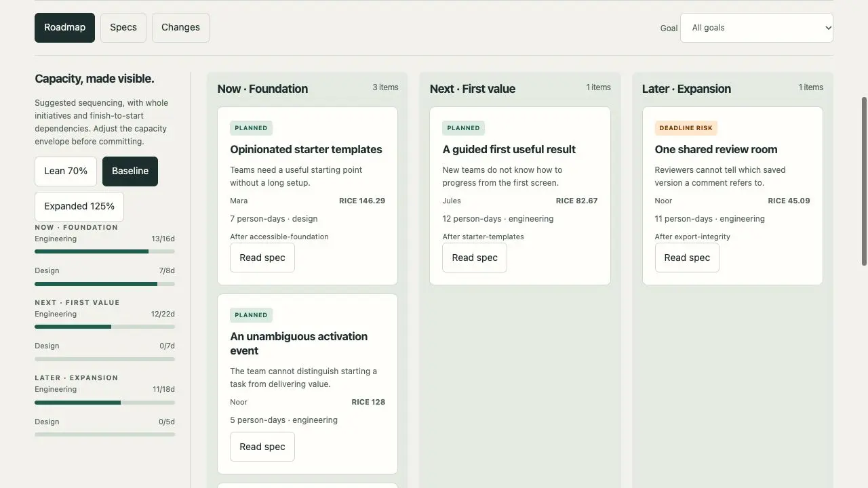Click the owner name "Mara"
This screenshot has height=488, width=868.
pyautogui.click(x=239, y=201)
